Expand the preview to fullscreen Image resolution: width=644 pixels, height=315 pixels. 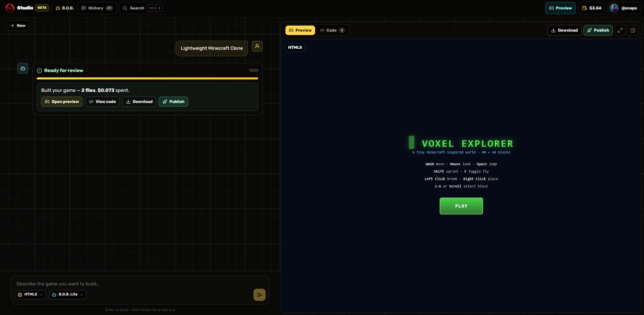coord(620,31)
